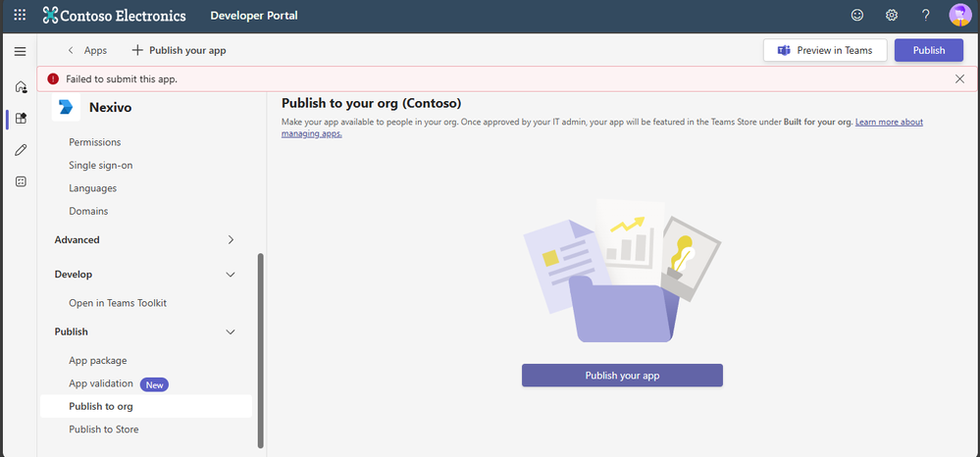Click the Contoso Electronics logo
Viewport: 980px width, 457px height.
pyautogui.click(x=115, y=16)
